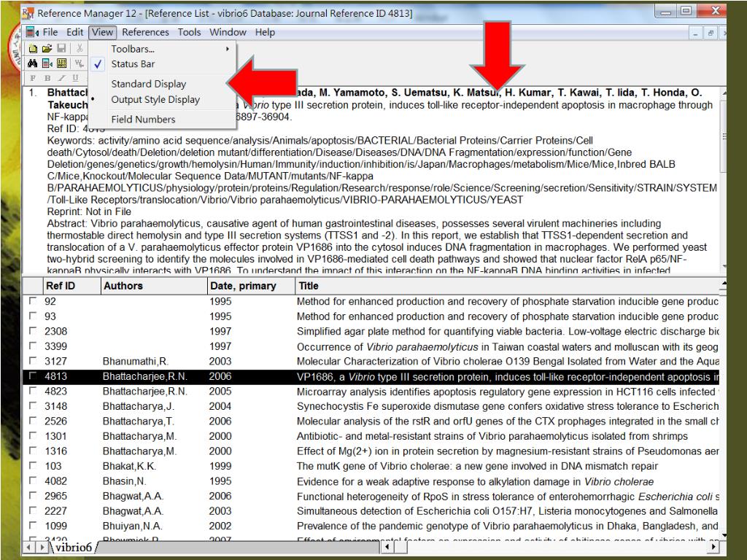Choose Output Style Display option
This screenshot has width=747, height=560.
162,99
